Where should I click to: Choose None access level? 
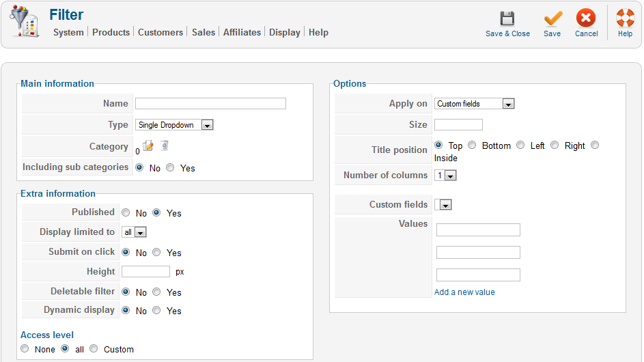[x=25, y=348]
